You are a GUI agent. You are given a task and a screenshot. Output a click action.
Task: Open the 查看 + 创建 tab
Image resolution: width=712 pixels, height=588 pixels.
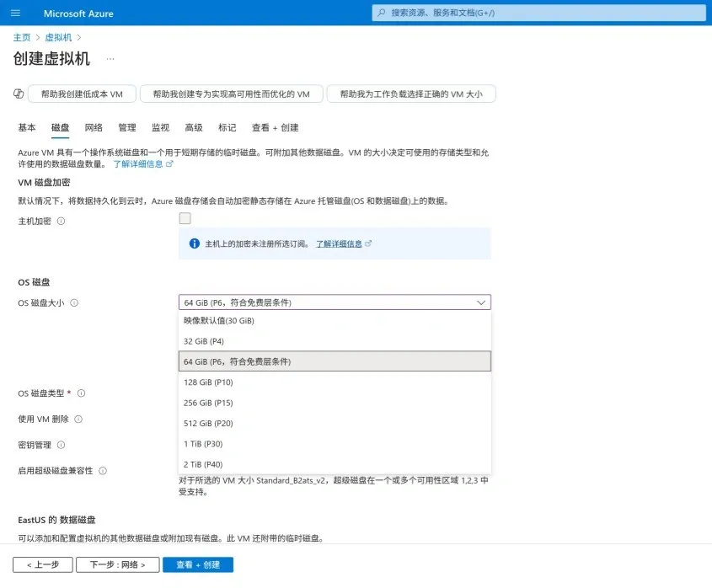point(275,128)
